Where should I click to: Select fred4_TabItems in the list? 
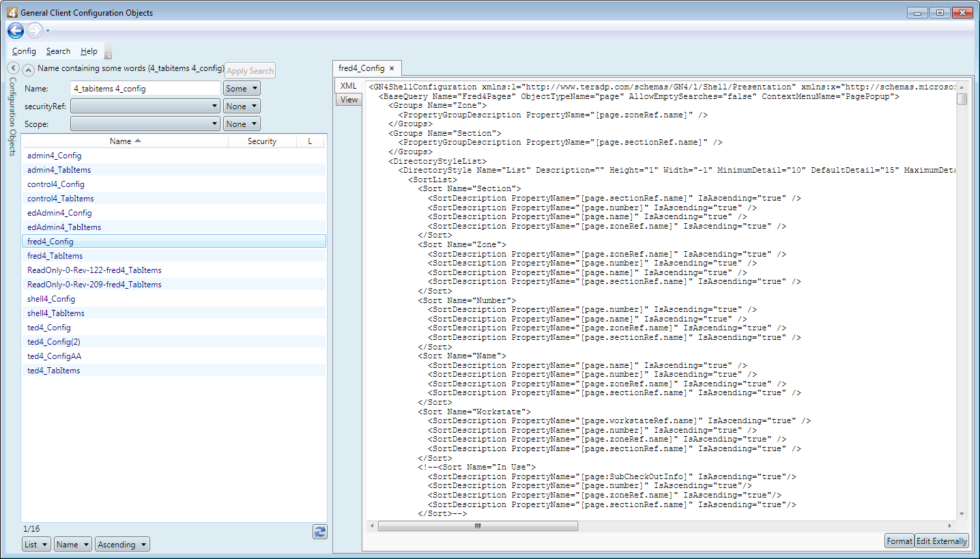[174, 256]
